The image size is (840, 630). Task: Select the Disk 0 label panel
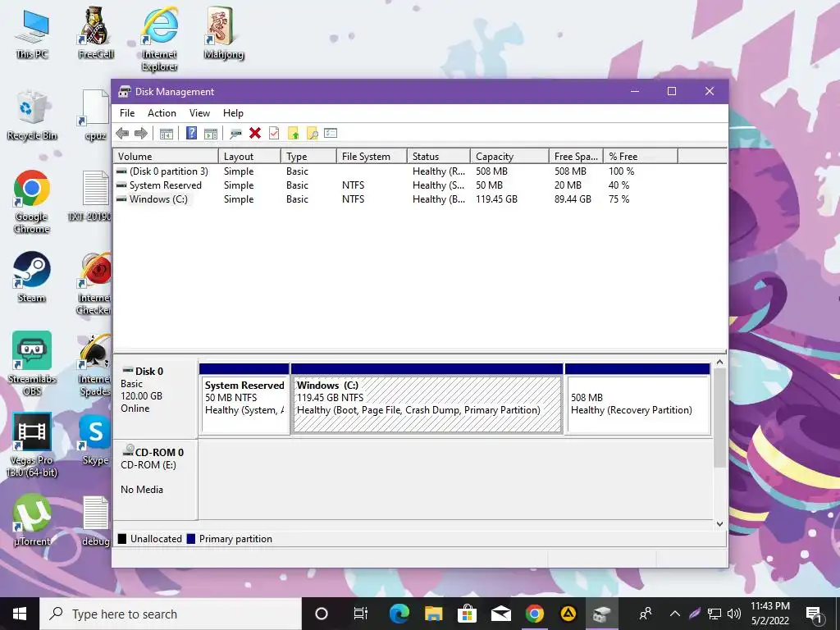tap(155, 399)
